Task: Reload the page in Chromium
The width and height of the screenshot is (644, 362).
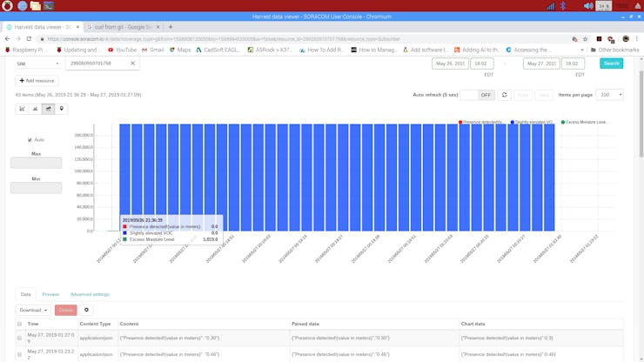Action: point(29,39)
